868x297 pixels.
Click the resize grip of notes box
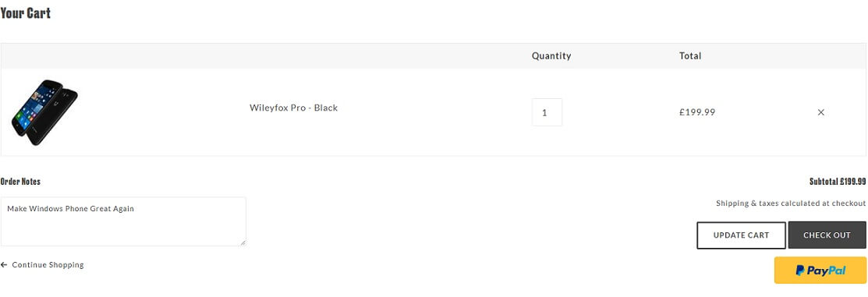243,242
